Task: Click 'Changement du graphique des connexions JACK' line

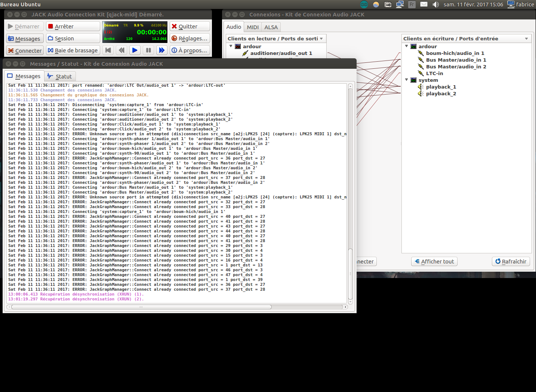Action: (78, 95)
